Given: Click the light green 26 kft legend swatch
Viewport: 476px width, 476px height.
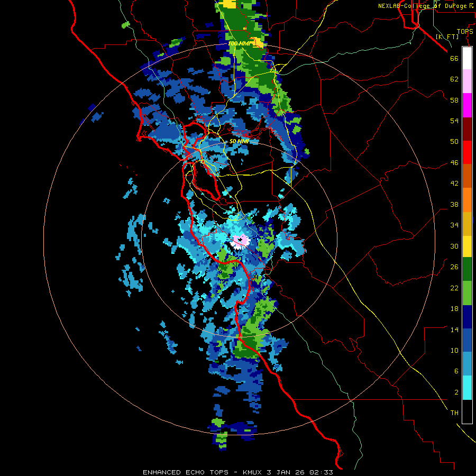Looking at the screenshot, I should point(467,292).
